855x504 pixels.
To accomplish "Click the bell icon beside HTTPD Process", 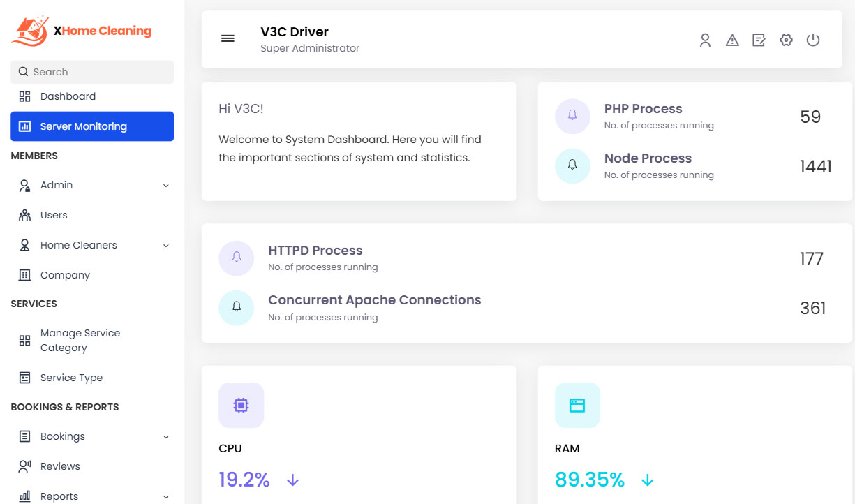I will 236,258.
